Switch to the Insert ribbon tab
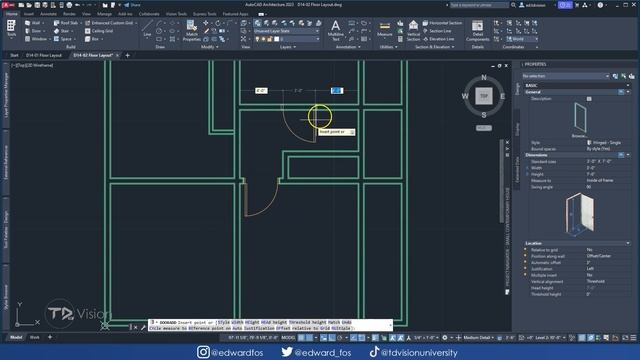Screen dimensions: 640x360 pyautogui.click(x=29, y=14)
